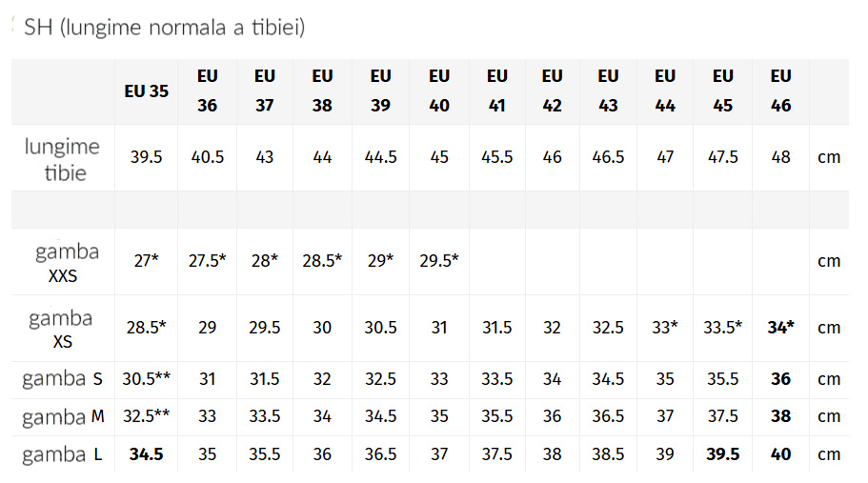Select the EU 43 column header
Screen dimensions: 868x483
[608, 91]
